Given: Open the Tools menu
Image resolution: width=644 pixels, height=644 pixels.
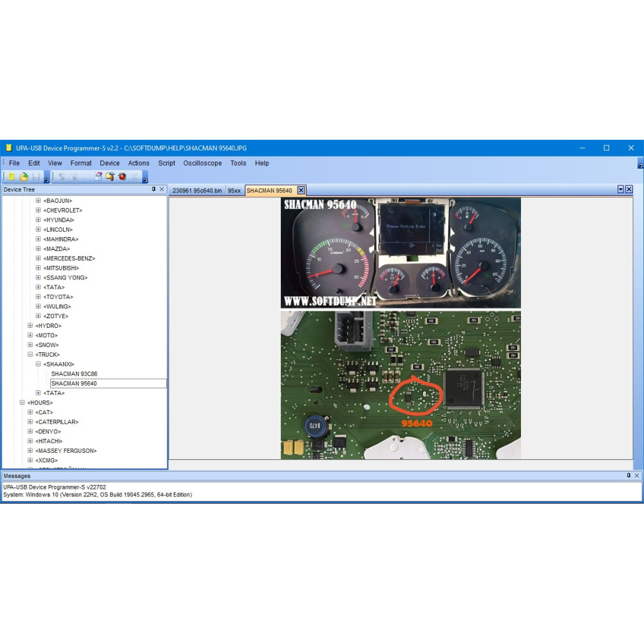Looking at the screenshot, I should tap(238, 163).
